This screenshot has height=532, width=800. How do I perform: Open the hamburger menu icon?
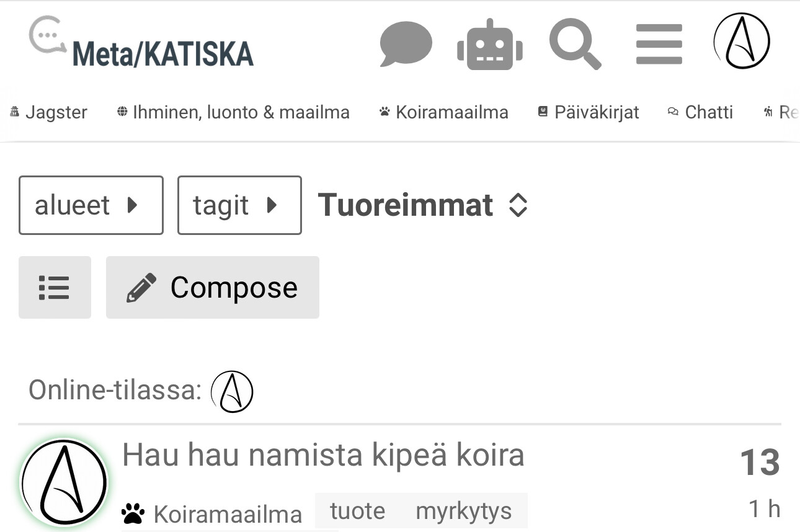pos(659,44)
